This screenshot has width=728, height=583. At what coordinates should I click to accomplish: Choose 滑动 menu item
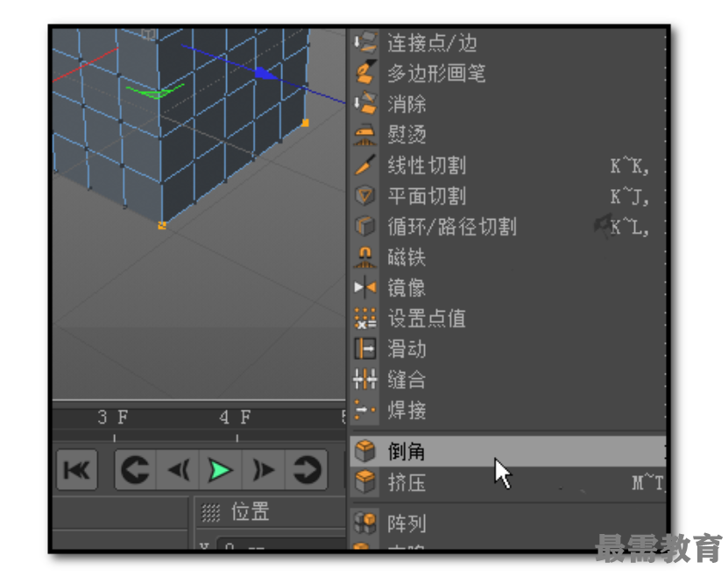point(508,348)
